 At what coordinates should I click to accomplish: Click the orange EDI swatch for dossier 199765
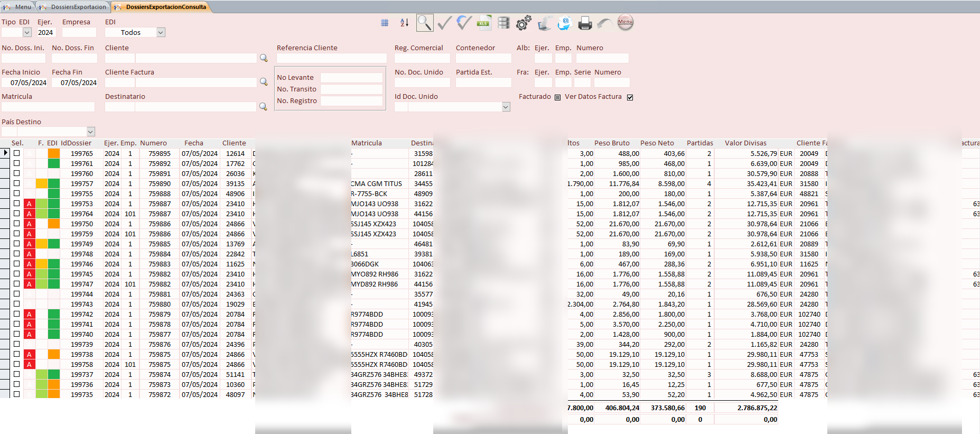(54, 153)
